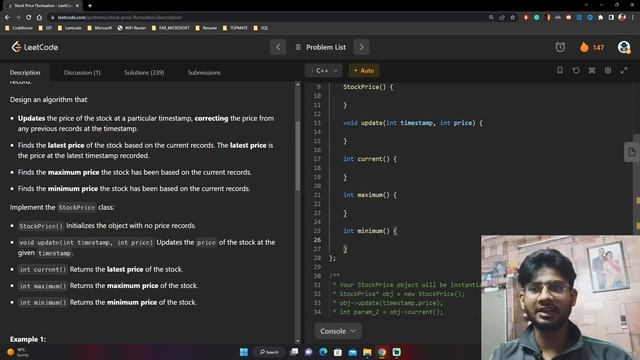
Task: Go to the previous problem arrow
Action: pyautogui.click(x=278, y=47)
